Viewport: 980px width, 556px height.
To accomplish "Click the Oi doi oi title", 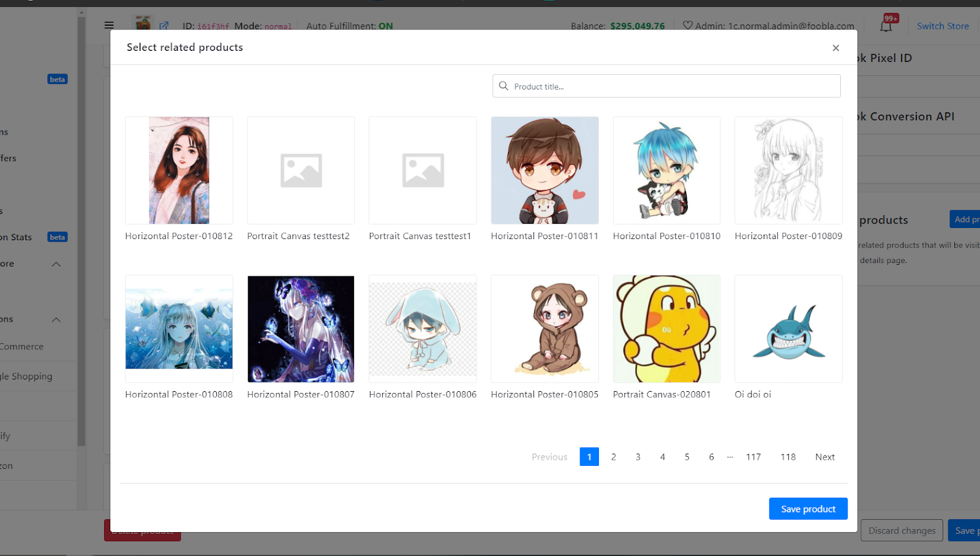I will pyautogui.click(x=753, y=395).
